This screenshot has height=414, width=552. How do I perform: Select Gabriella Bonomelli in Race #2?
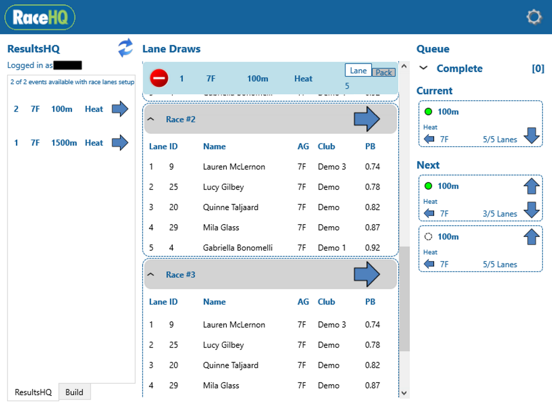(238, 247)
